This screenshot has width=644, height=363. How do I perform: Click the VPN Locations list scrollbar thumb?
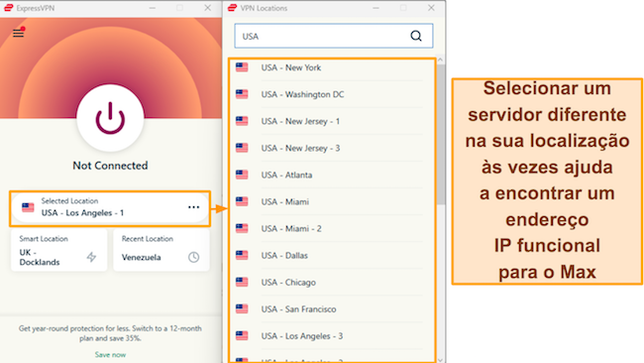(x=440, y=135)
